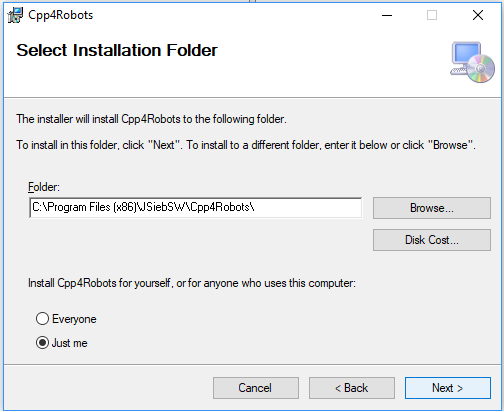Go to previous step with < Back
The width and height of the screenshot is (504, 412).
pos(352,388)
